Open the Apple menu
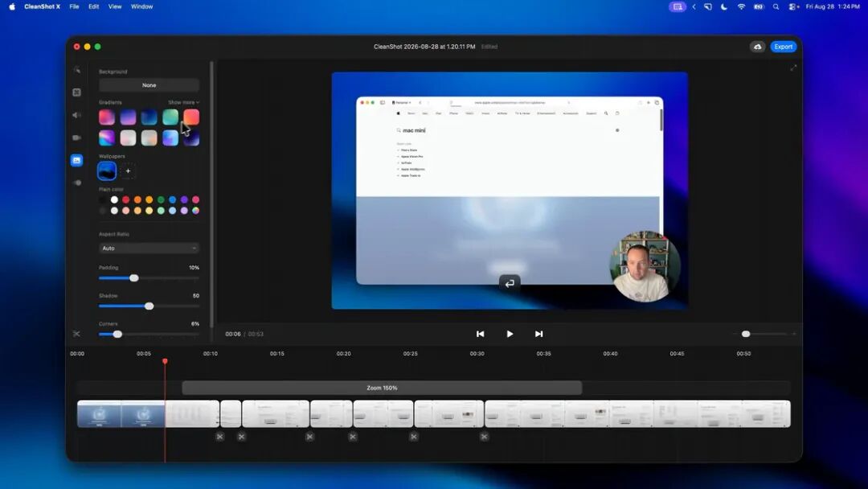868x489 pixels. click(x=11, y=6)
